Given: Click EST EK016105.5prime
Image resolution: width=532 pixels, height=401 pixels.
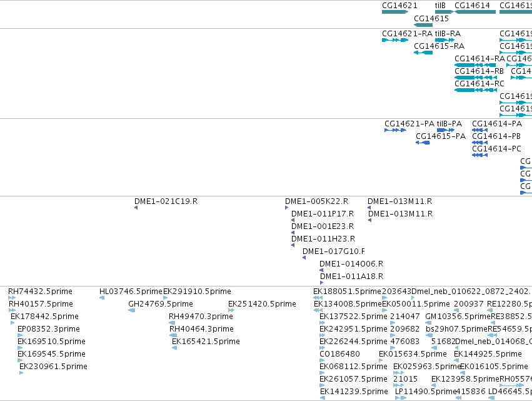Looking at the screenshot, I should pyautogui.click(x=463, y=373).
